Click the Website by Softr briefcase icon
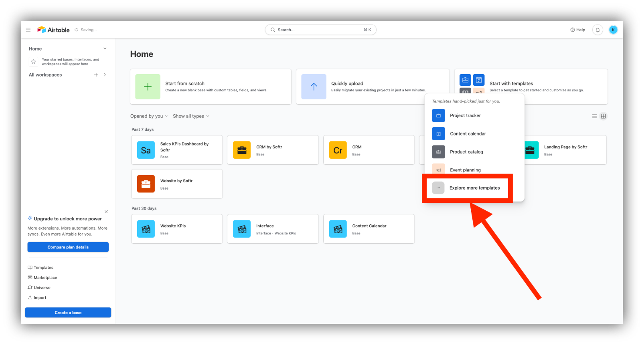 [x=146, y=184]
